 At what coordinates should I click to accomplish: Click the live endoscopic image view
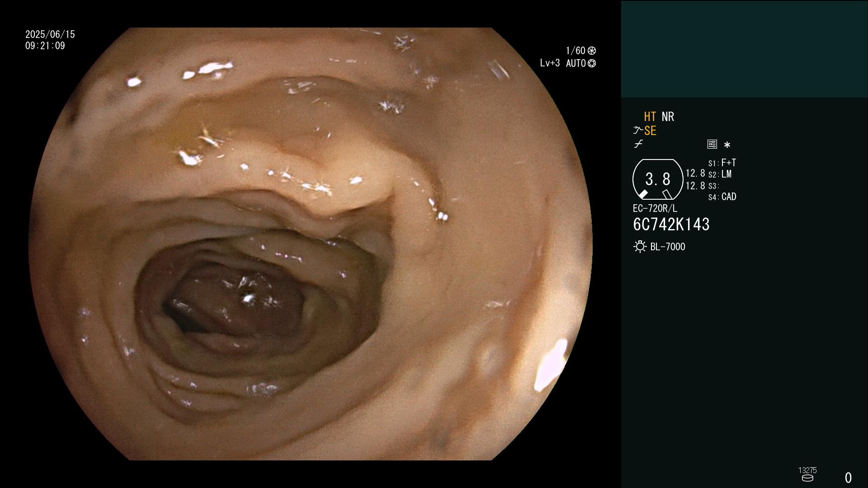311,244
